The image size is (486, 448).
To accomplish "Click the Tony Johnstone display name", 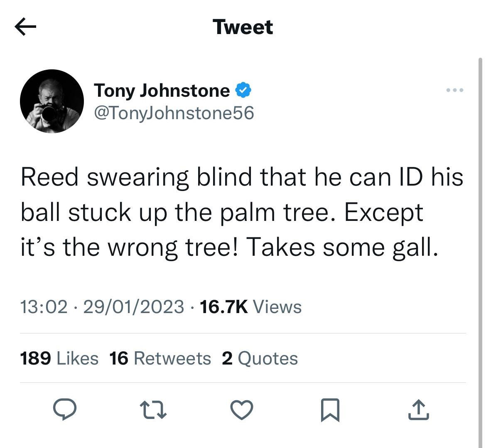I will coord(162,90).
